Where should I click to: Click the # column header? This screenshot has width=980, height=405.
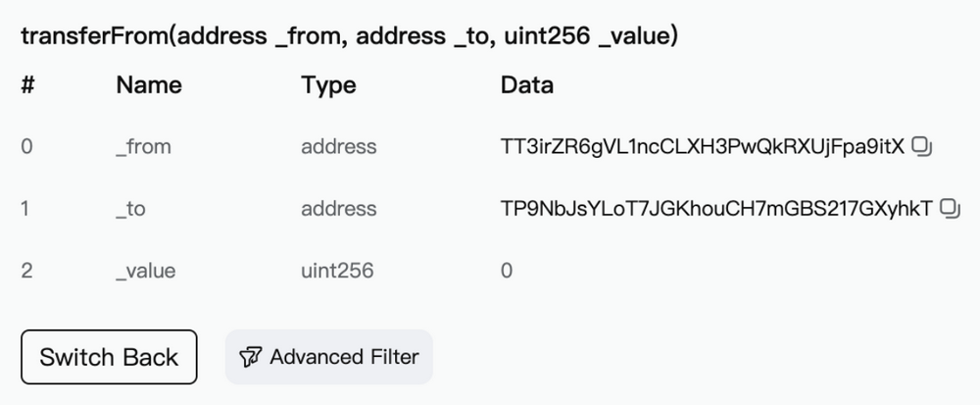point(27,85)
